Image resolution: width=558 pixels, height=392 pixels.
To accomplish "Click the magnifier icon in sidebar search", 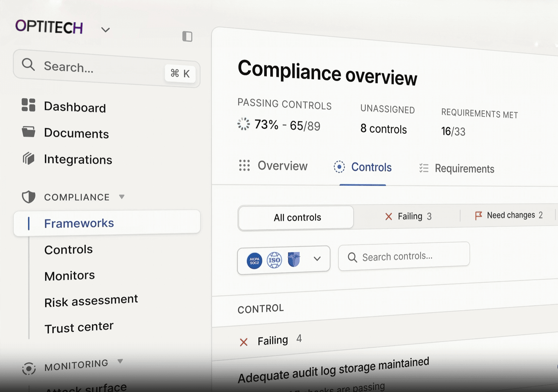I will pos(28,64).
